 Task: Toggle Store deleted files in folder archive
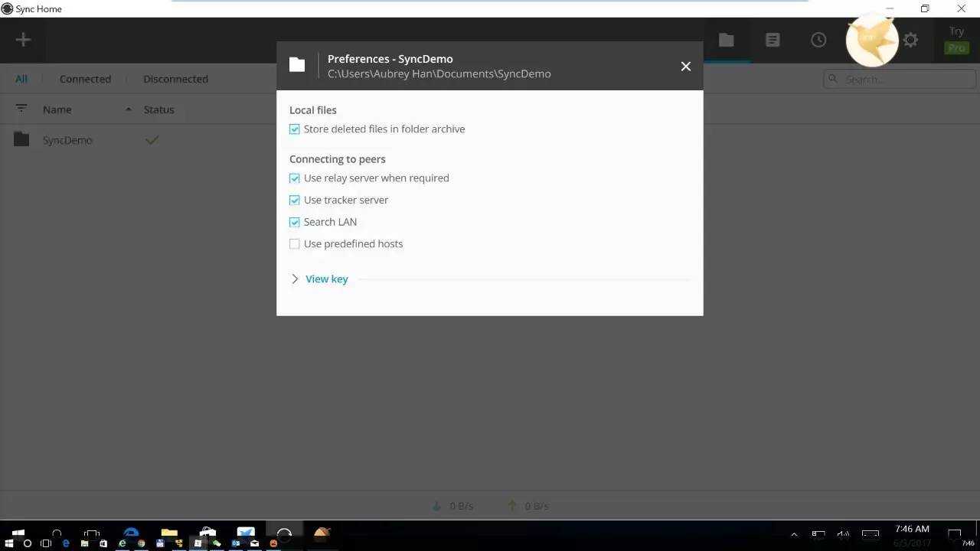pyautogui.click(x=295, y=129)
